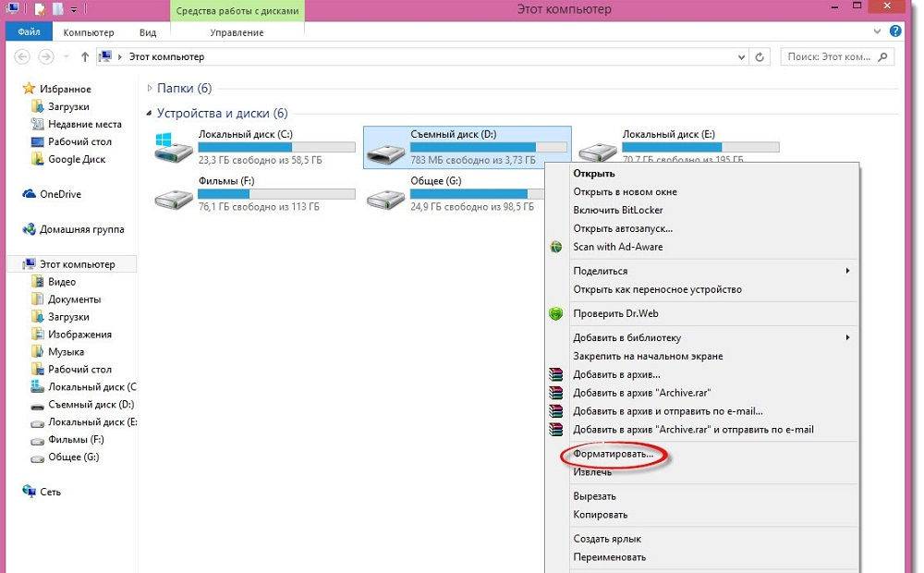Click the Up arrow navigation button
Image resolution: width=924 pixels, height=573 pixels.
point(85,57)
